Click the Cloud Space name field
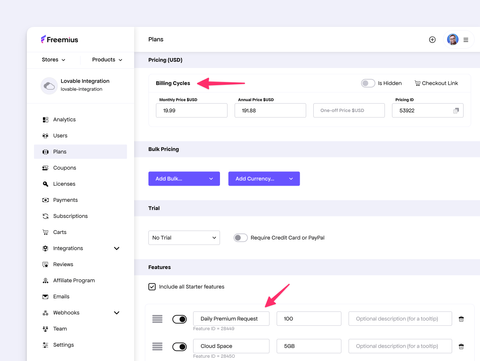 pos(231,346)
